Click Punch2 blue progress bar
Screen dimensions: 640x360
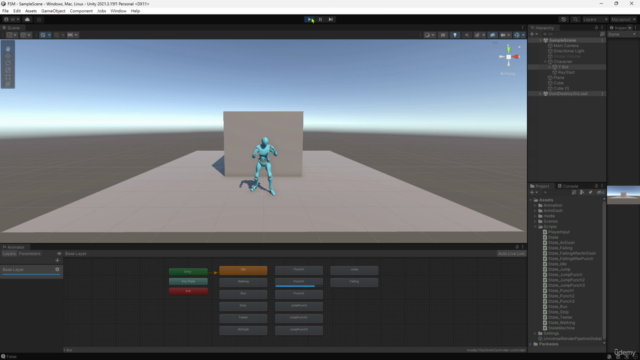(295, 286)
